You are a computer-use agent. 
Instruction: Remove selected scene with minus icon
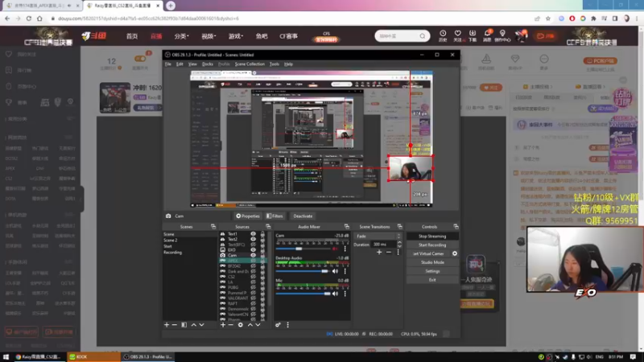tap(174, 325)
